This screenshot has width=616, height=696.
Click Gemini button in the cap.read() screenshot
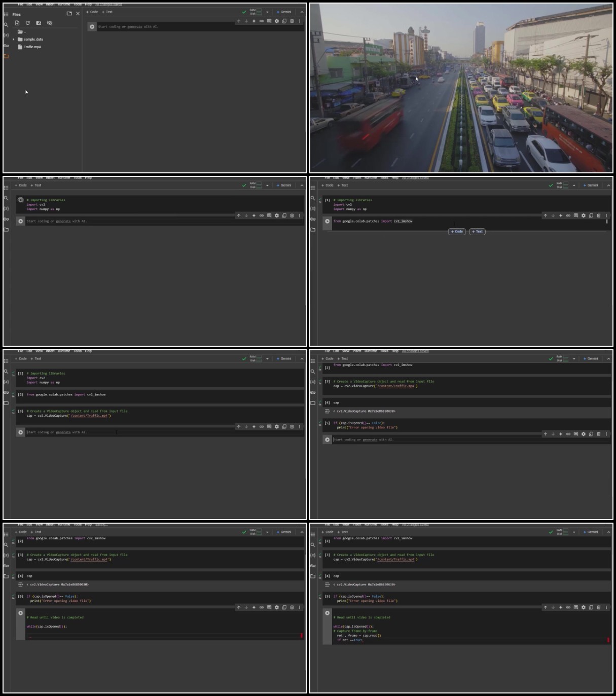591,532
